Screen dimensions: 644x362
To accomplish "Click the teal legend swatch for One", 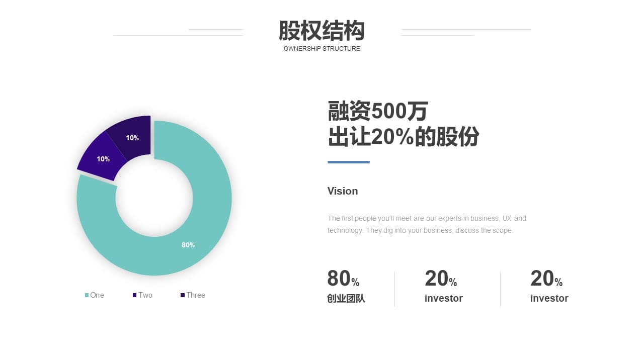I will click(x=87, y=295).
